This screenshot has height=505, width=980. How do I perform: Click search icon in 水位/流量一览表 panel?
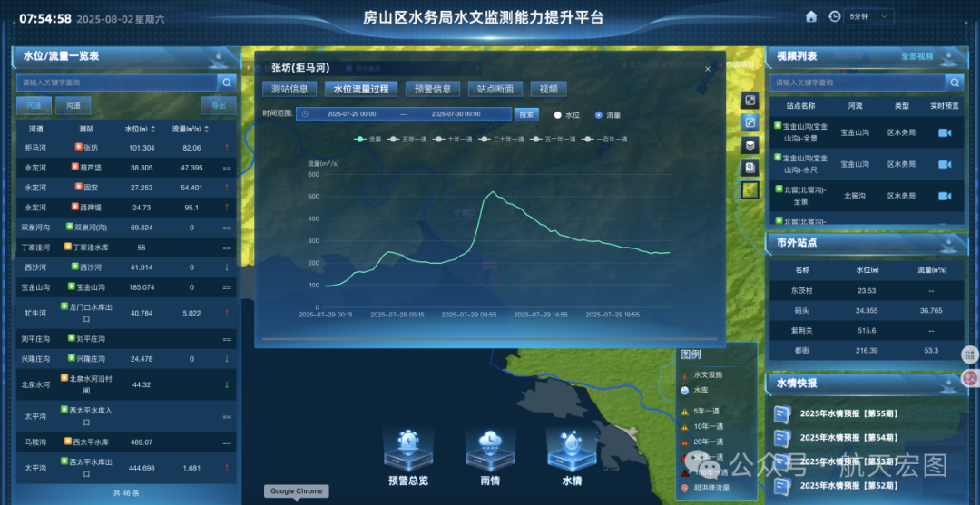[x=227, y=83]
